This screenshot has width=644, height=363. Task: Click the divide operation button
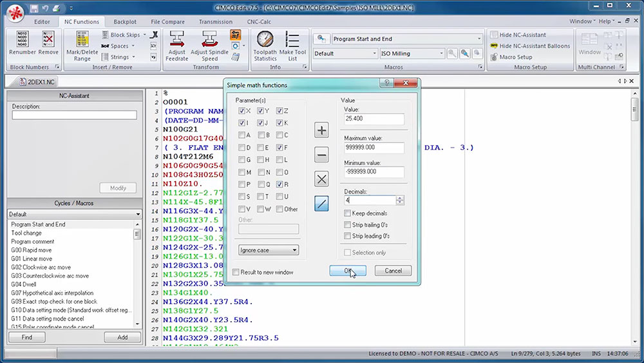pyautogui.click(x=321, y=204)
